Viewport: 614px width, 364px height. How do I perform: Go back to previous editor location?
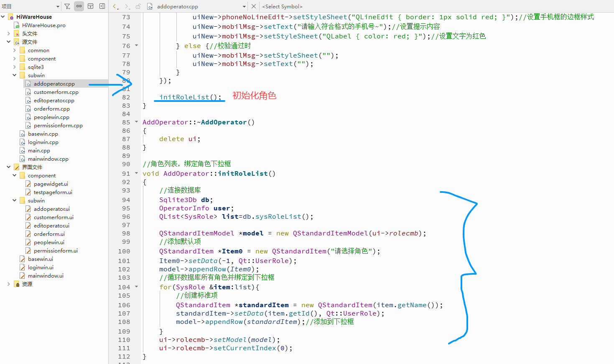click(116, 6)
